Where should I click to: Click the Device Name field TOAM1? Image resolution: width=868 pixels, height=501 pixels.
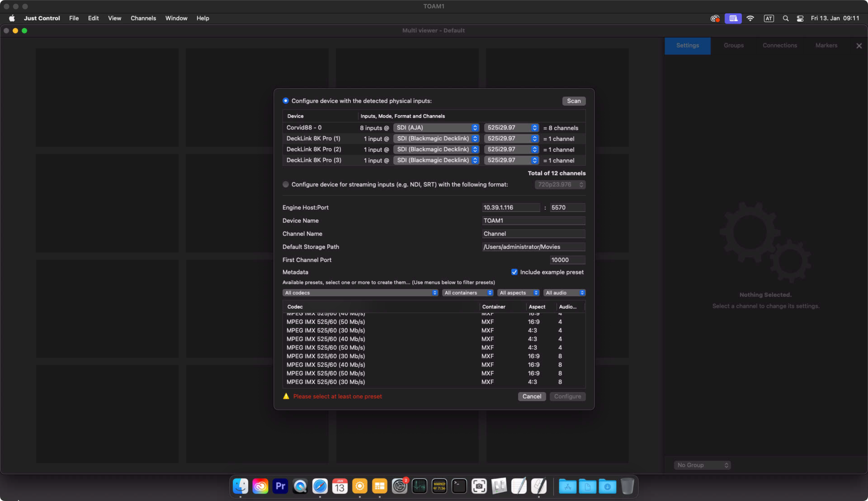pyautogui.click(x=534, y=221)
